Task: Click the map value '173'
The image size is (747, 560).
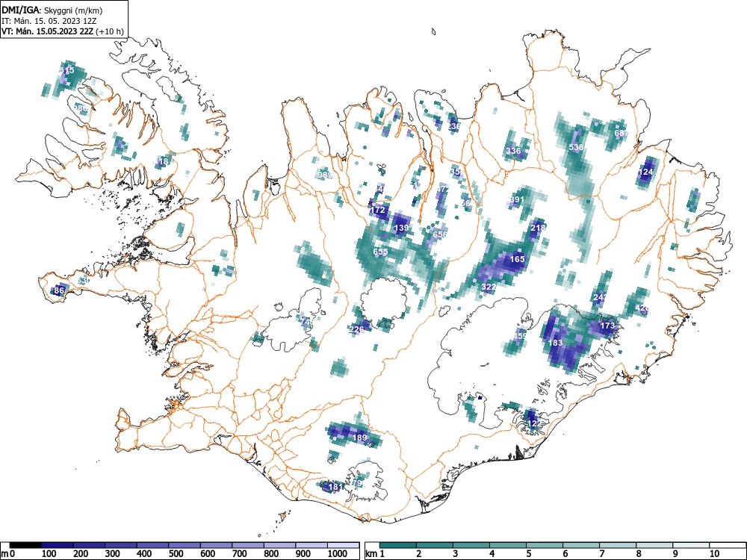Action: (x=607, y=326)
